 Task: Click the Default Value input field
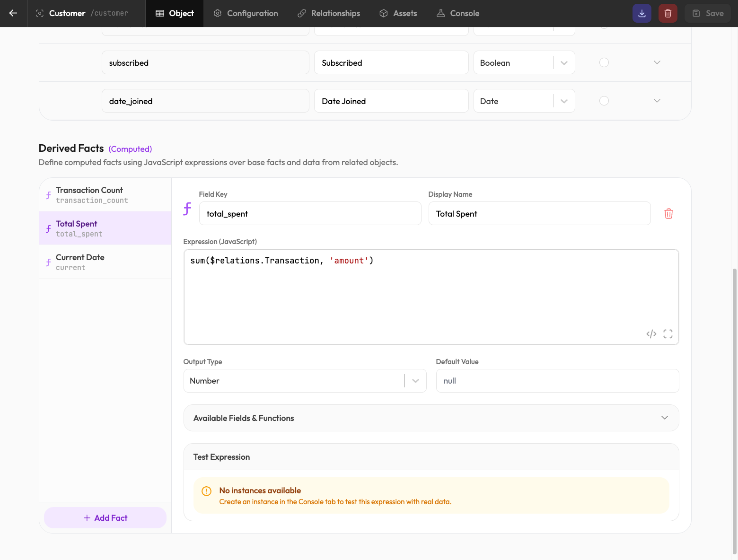[557, 381]
